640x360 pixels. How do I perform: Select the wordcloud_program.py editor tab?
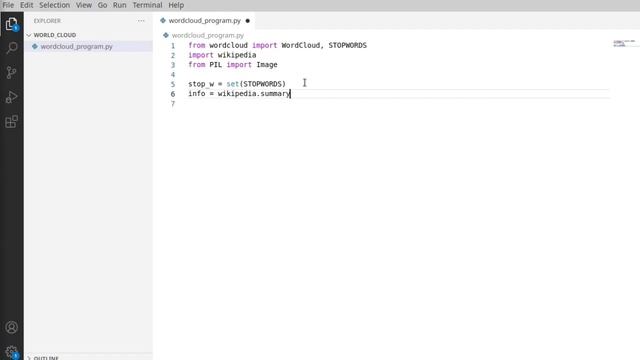(204, 20)
